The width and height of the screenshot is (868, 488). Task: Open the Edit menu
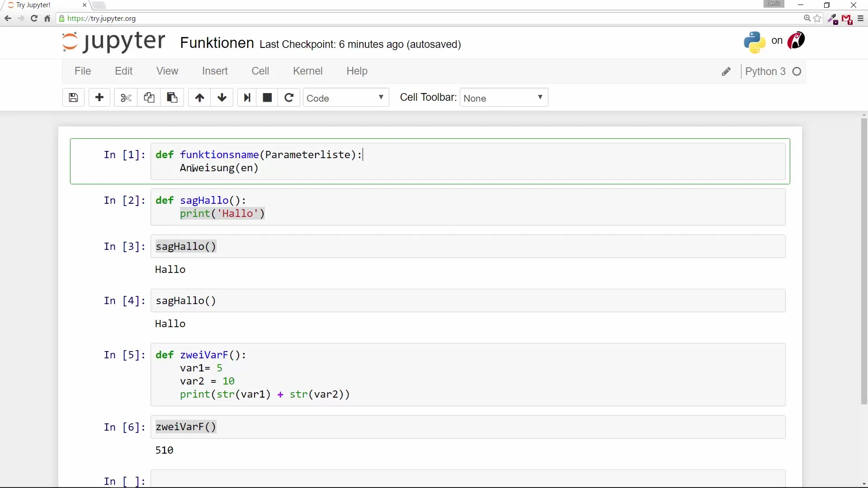click(123, 71)
